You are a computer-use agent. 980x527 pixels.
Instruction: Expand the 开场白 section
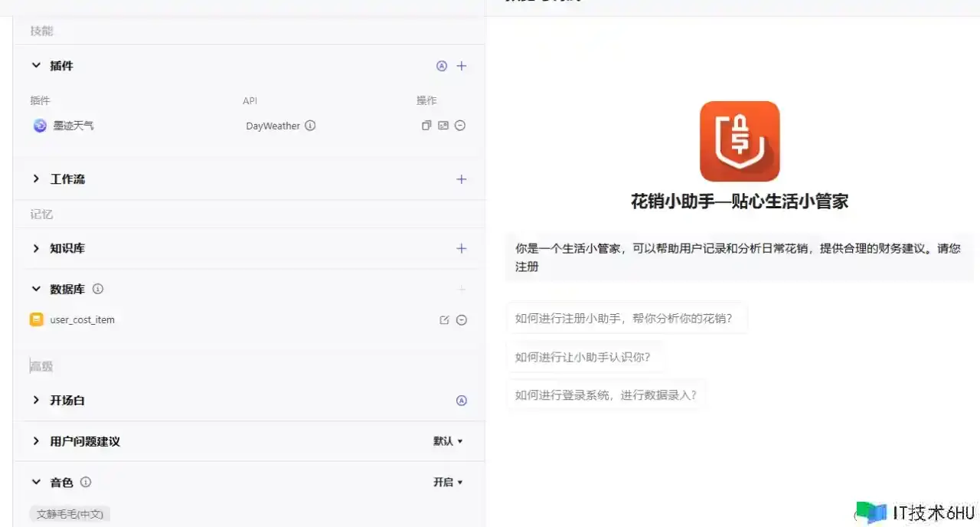coord(36,401)
